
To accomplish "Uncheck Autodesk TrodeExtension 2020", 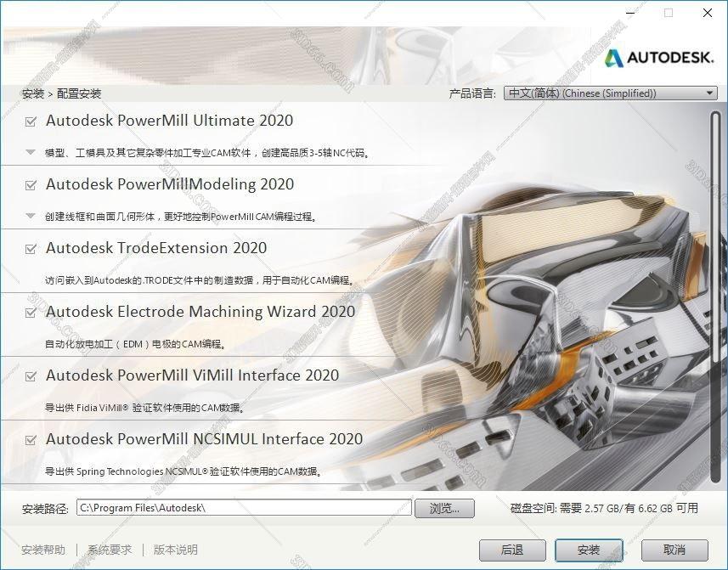I will pyautogui.click(x=30, y=248).
